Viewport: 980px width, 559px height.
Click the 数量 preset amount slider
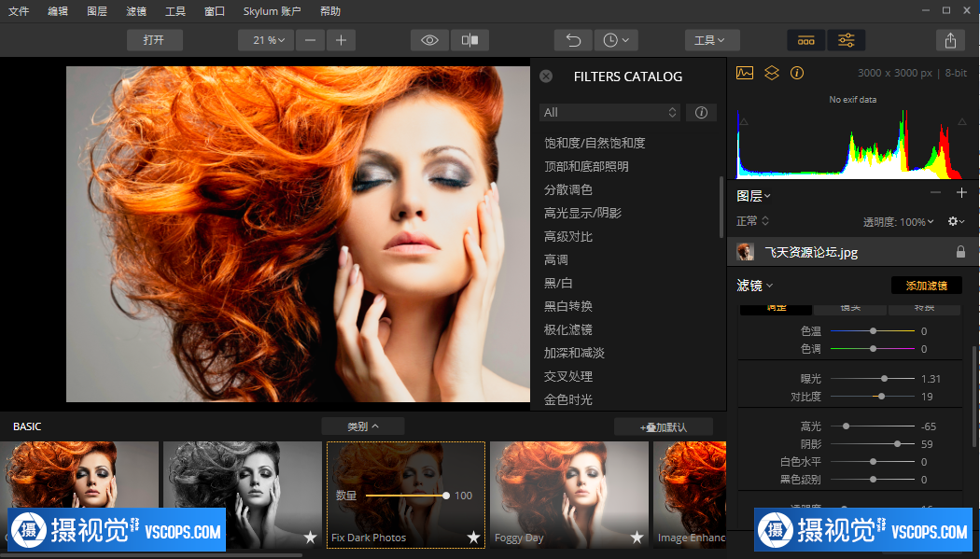point(407,496)
